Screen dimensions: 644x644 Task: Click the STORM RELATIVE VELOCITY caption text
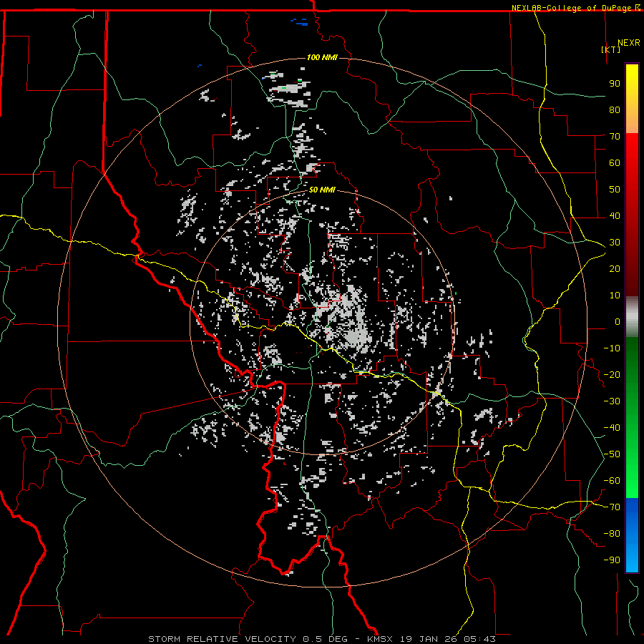[222, 639]
